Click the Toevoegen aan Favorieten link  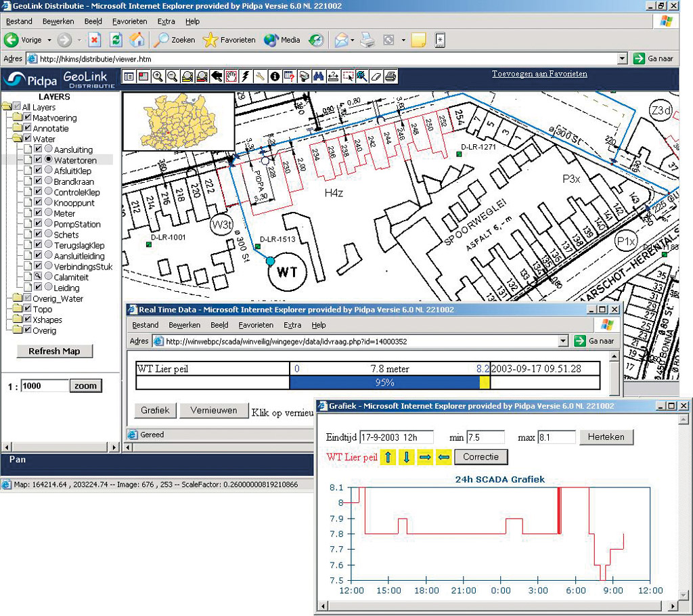(539, 74)
